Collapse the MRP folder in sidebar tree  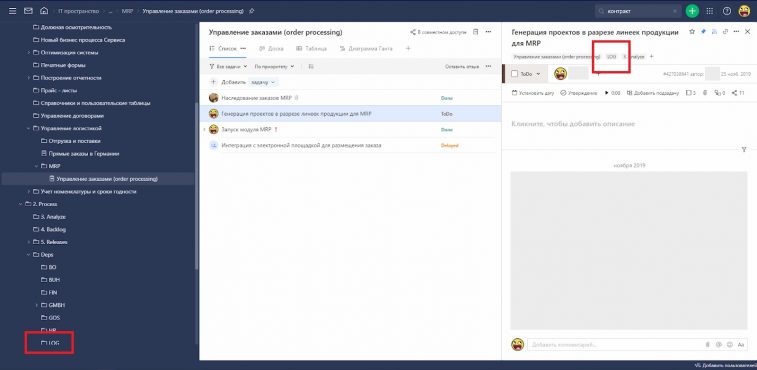click(x=37, y=166)
